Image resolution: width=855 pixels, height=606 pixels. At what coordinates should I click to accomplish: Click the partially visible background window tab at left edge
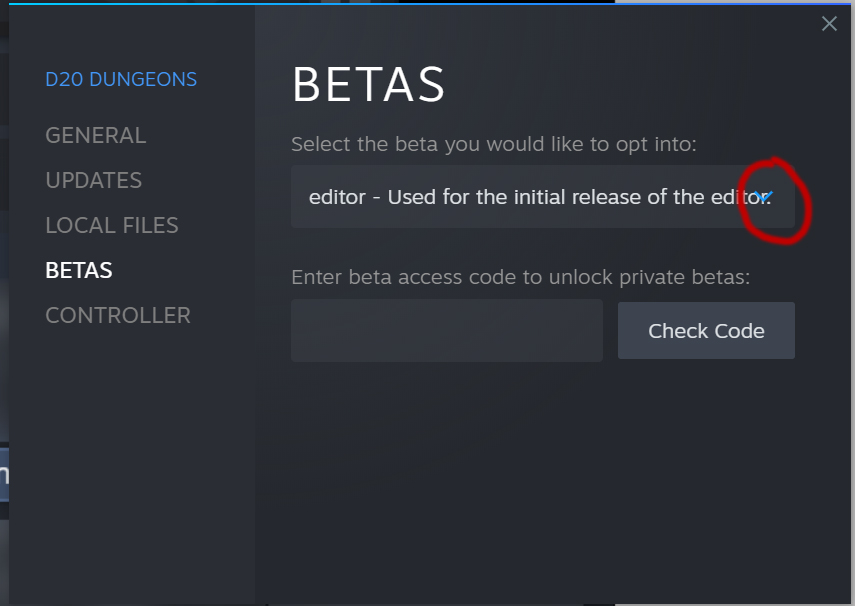4,475
